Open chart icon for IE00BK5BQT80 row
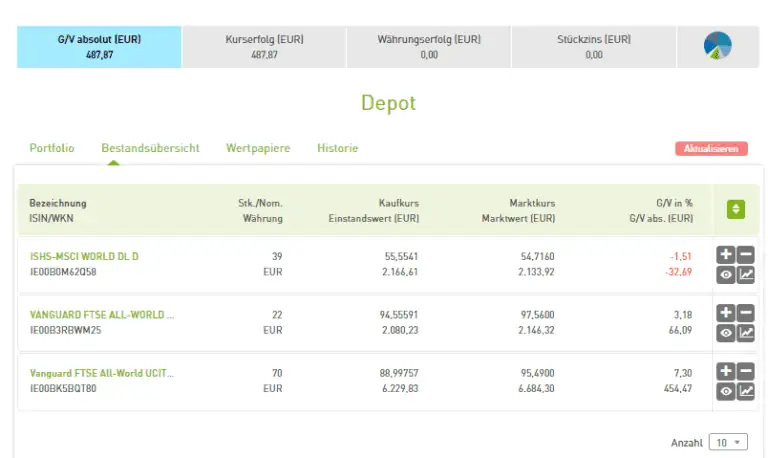Viewport: 768px width, 458px height. [x=745, y=391]
